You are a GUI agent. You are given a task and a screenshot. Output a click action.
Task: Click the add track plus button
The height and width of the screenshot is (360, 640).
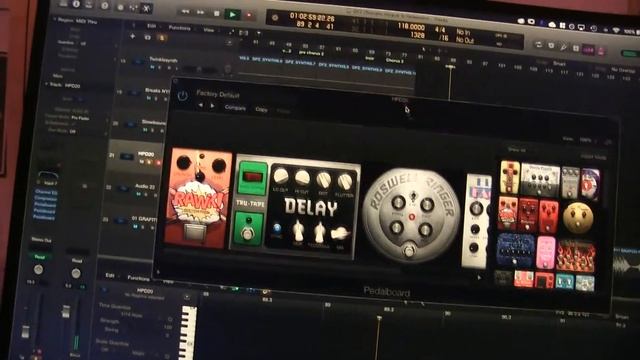132,36
